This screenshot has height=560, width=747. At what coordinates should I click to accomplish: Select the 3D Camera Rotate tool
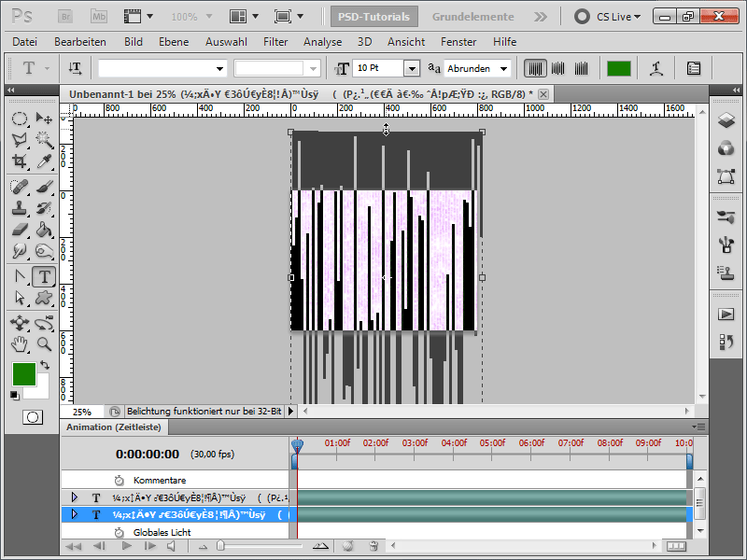(44, 323)
